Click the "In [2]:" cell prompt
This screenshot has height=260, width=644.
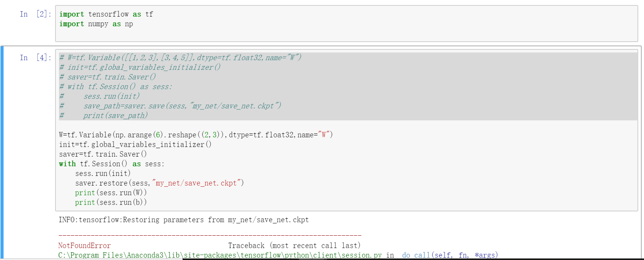(35, 14)
